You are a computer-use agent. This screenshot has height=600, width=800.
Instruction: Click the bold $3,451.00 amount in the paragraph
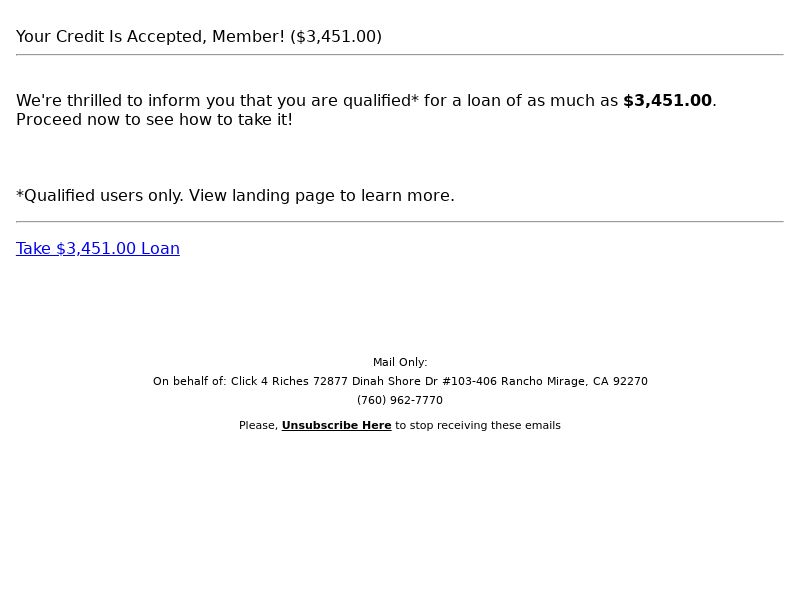click(667, 101)
